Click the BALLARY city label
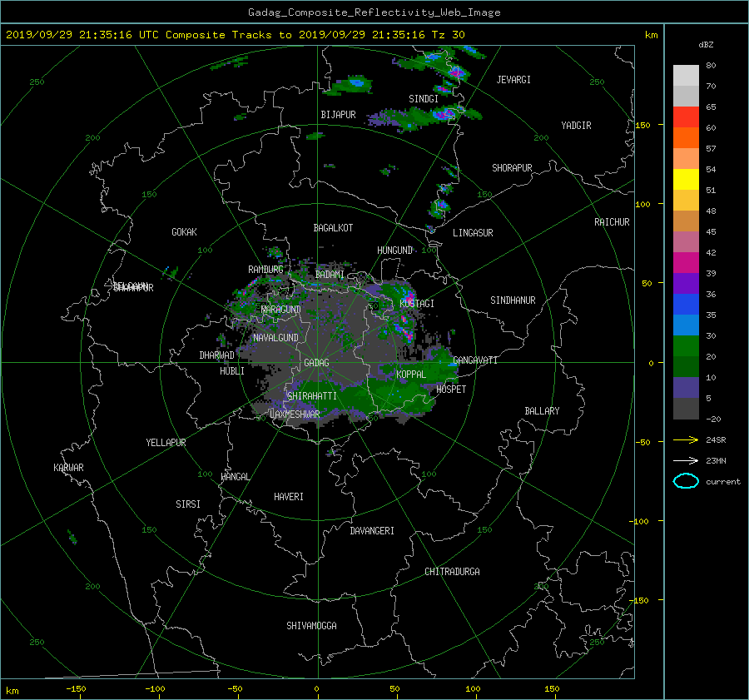The height and width of the screenshot is (700, 749). (542, 411)
